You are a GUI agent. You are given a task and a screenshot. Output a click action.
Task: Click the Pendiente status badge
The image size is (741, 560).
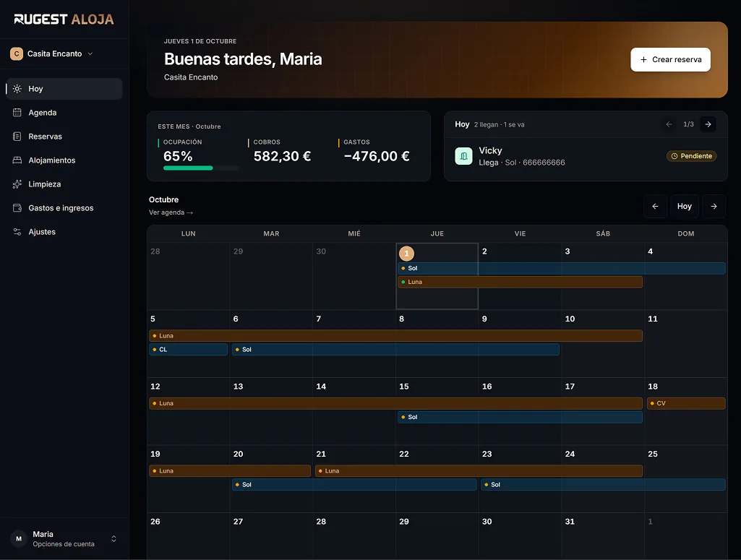691,156
